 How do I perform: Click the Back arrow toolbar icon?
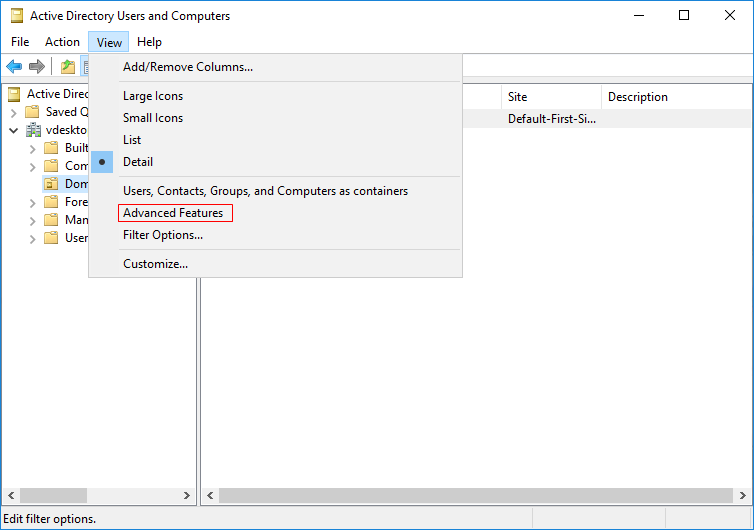(x=14, y=66)
